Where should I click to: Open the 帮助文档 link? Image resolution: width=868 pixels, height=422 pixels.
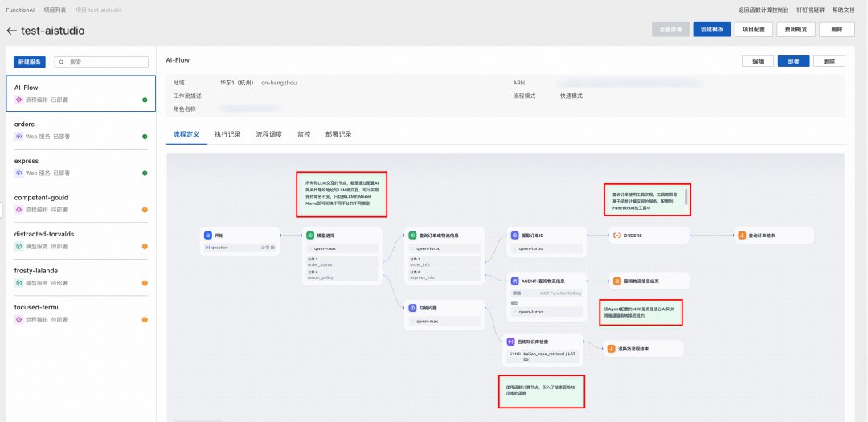point(844,10)
